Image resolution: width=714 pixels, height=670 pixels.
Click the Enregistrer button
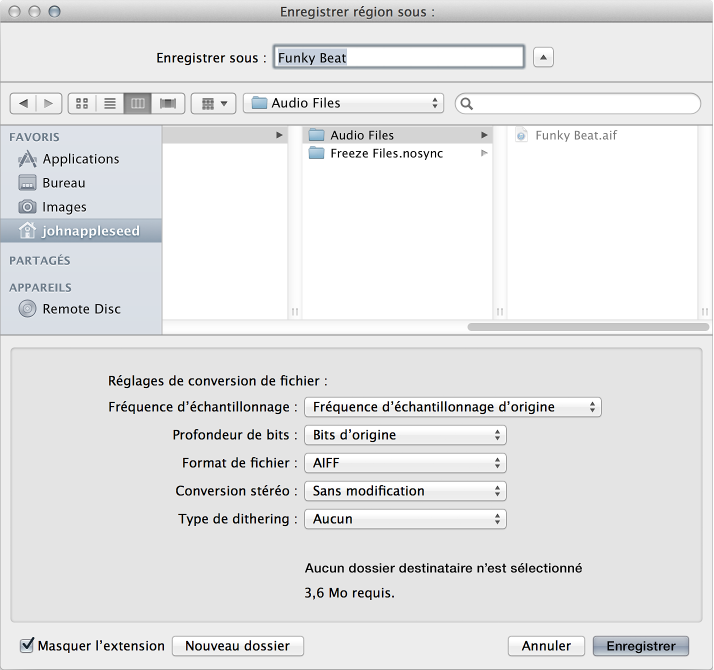click(640, 646)
